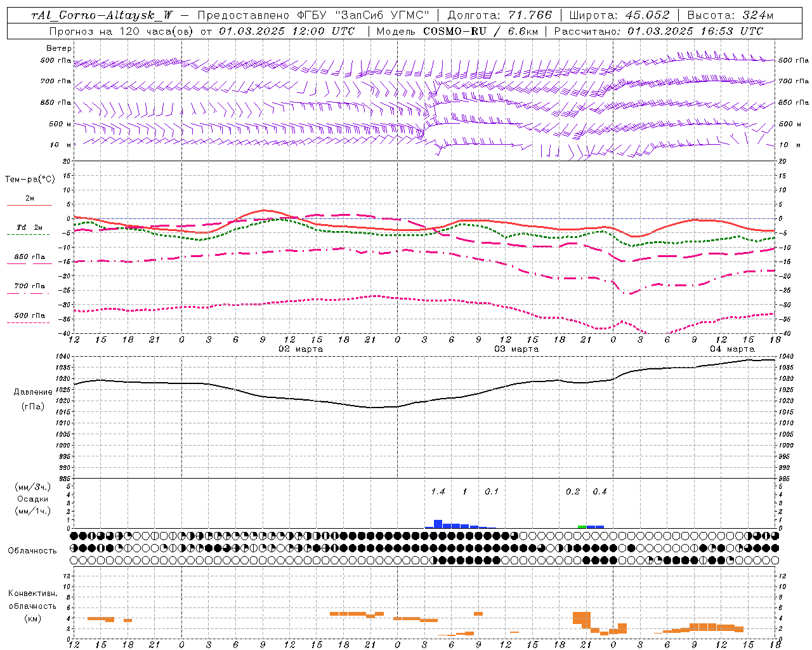Click the Рассчитано: 01.03.2025 16:53 UTC timestamp
The width and height of the screenshot is (812, 650).
[658, 31]
